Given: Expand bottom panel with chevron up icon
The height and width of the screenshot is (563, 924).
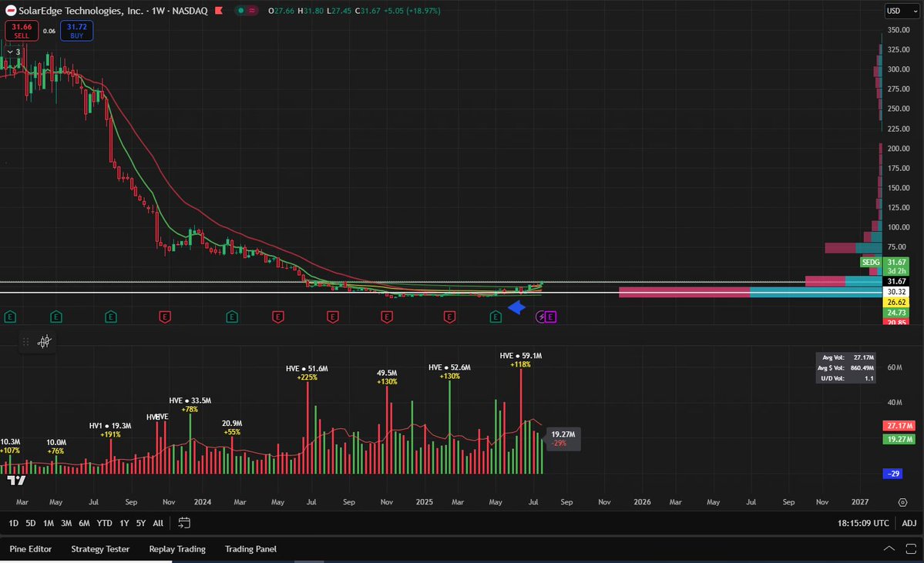Looking at the screenshot, I should tap(889, 549).
